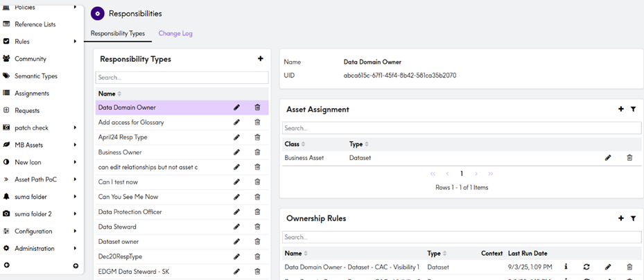
Task: Delete the Business Asset Dataset assignment
Action: (629, 158)
